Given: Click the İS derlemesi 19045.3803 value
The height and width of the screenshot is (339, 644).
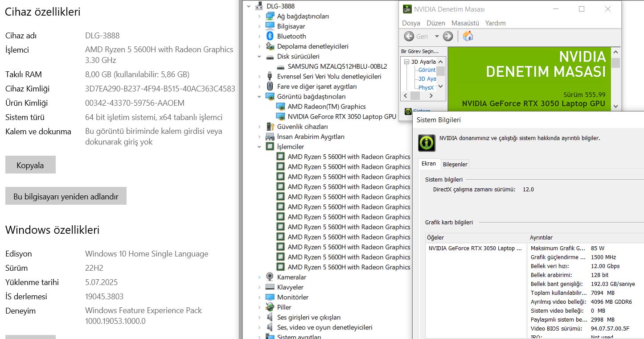Looking at the screenshot, I should (x=104, y=297).
